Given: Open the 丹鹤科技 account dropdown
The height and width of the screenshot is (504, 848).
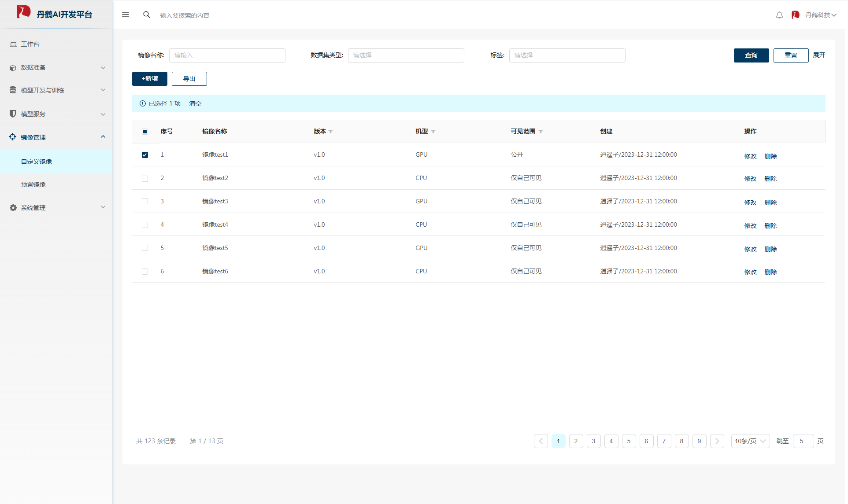Looking at the screenshot, I should (x=821, y=15).
